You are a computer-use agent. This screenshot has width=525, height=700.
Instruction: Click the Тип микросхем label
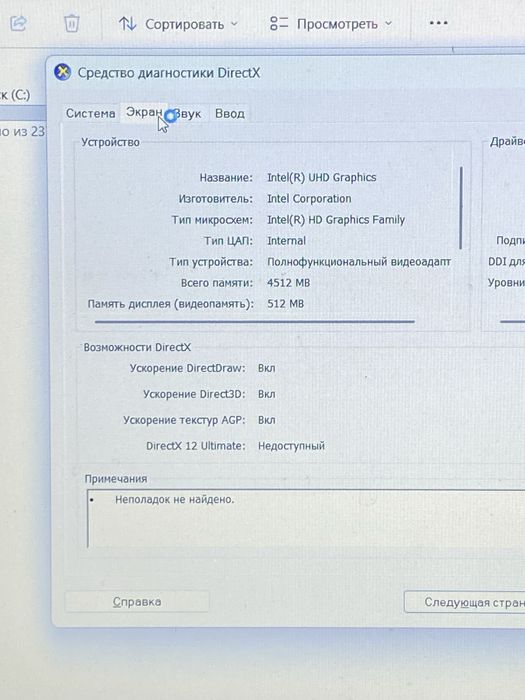(x=212, y=220)
